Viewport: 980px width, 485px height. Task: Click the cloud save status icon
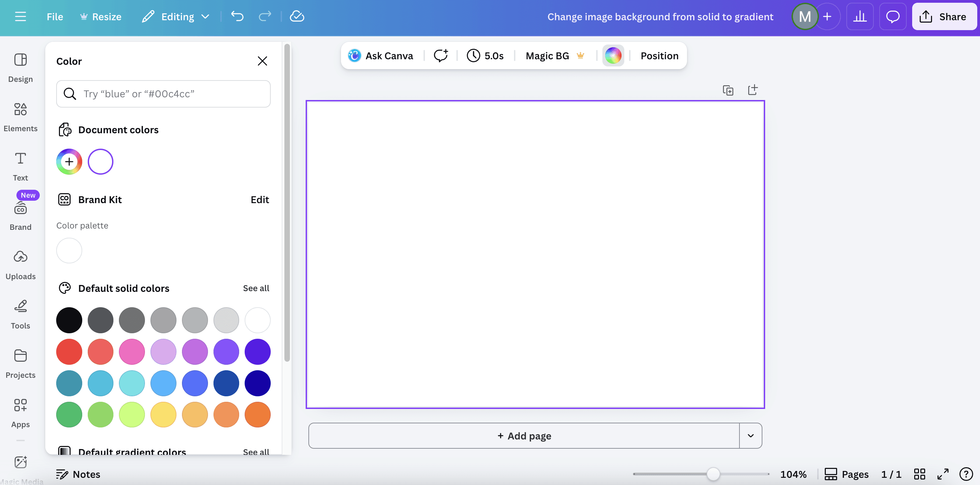297,16
